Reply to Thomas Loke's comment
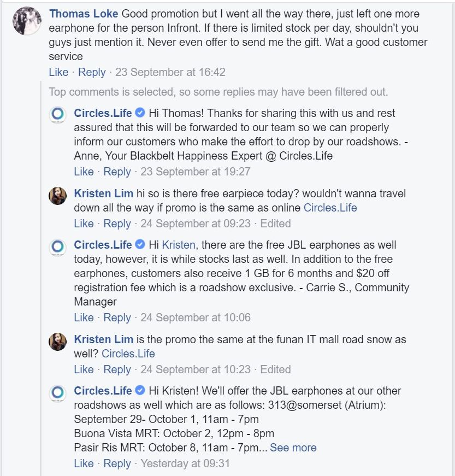455x476 pixels. pos(92,72)
